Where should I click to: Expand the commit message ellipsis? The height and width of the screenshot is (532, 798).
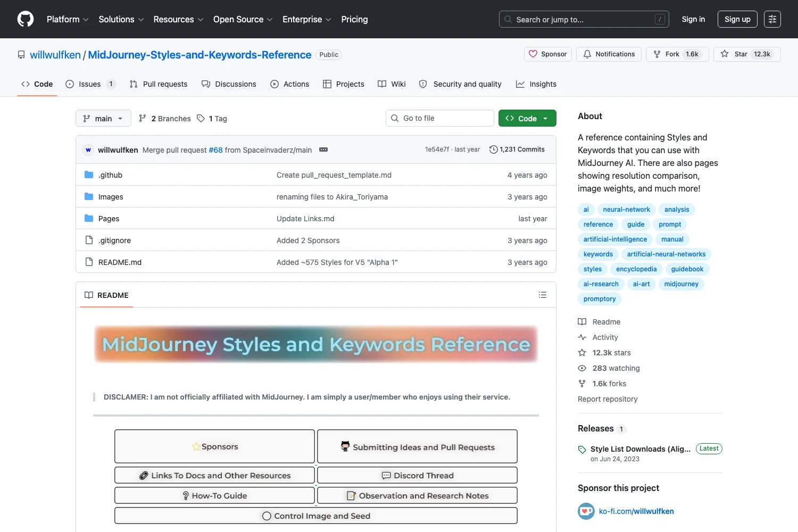(323, 149)
